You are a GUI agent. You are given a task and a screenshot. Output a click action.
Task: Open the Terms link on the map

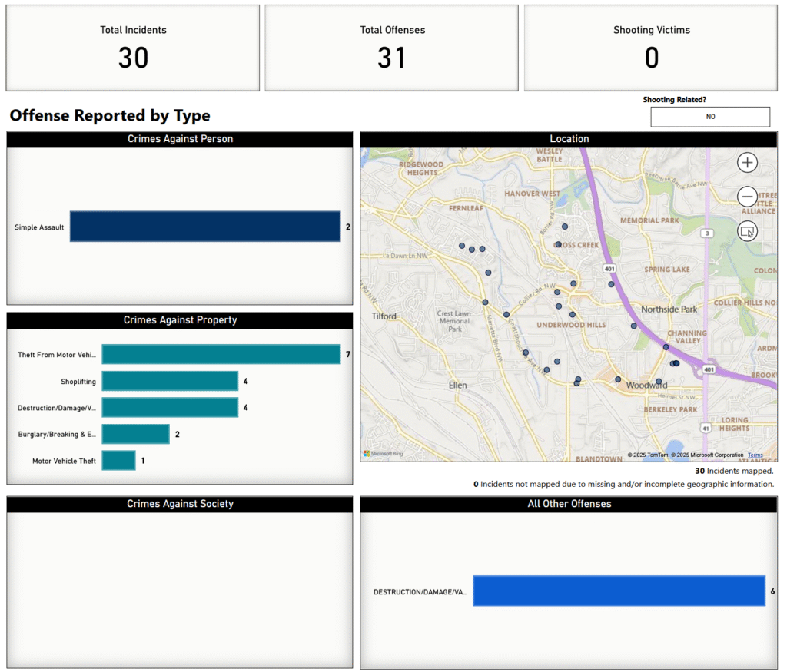pyautogui.click(x=755, y=455)
